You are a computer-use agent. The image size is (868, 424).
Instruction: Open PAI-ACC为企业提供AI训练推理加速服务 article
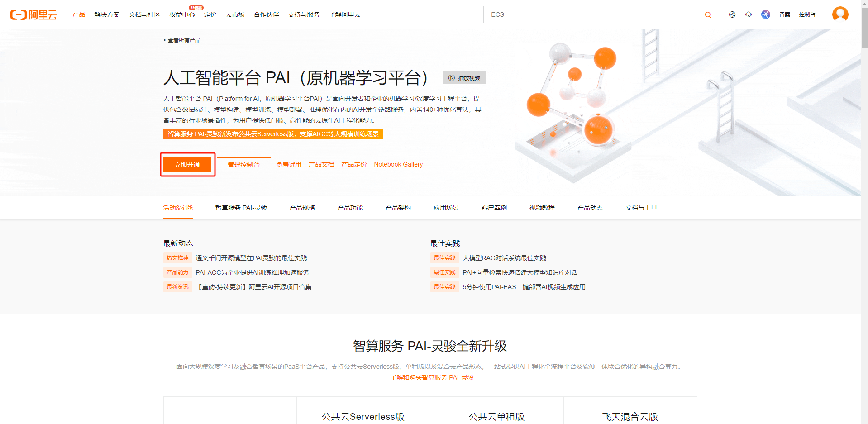tap(253, 272)
